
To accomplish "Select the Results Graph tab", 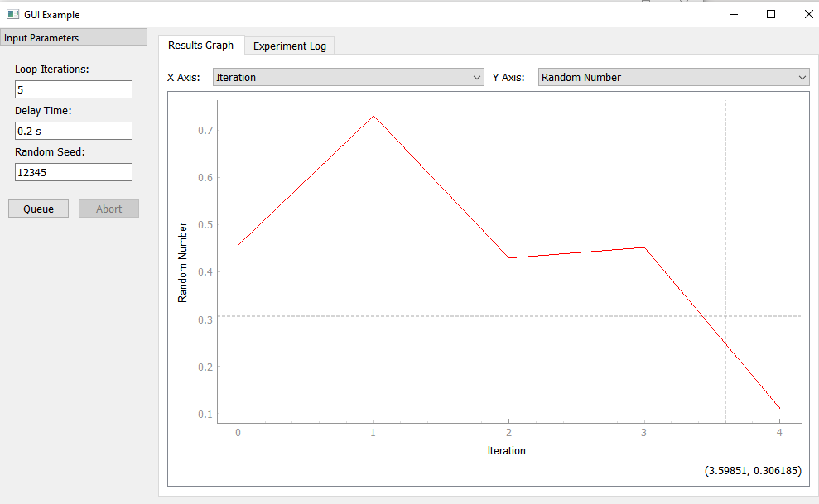I will [201, 46].
